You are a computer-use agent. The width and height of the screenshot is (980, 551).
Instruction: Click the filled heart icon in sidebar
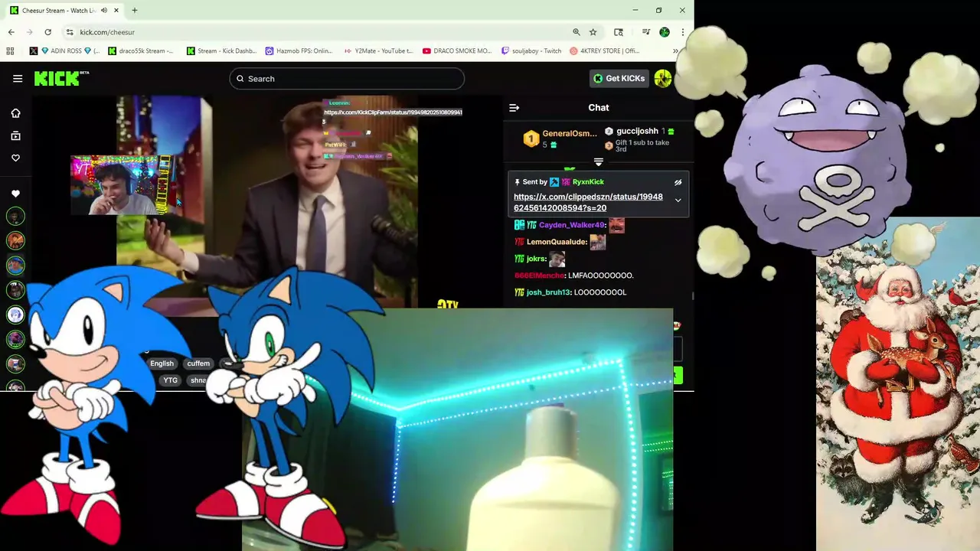click(15, 194)
